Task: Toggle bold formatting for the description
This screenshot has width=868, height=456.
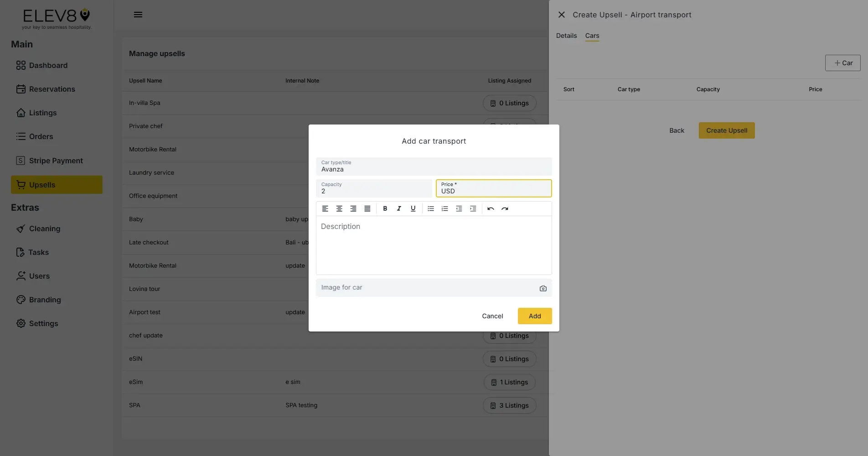Action: click(385, 208)
